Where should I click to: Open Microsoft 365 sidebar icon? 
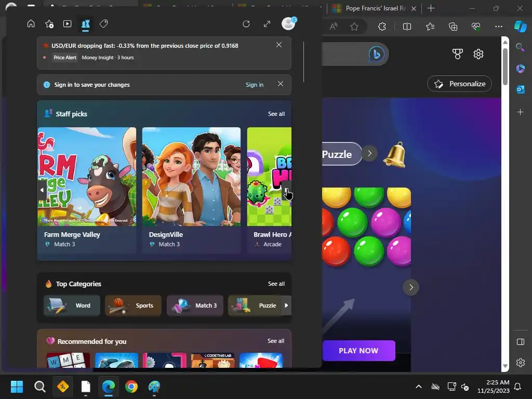pos(520,68)
